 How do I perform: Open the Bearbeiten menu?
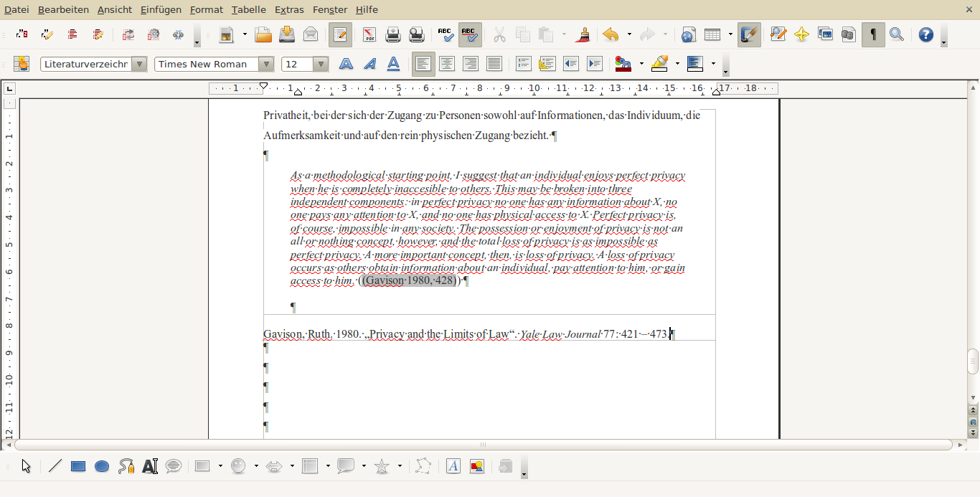tap(63, 9)
